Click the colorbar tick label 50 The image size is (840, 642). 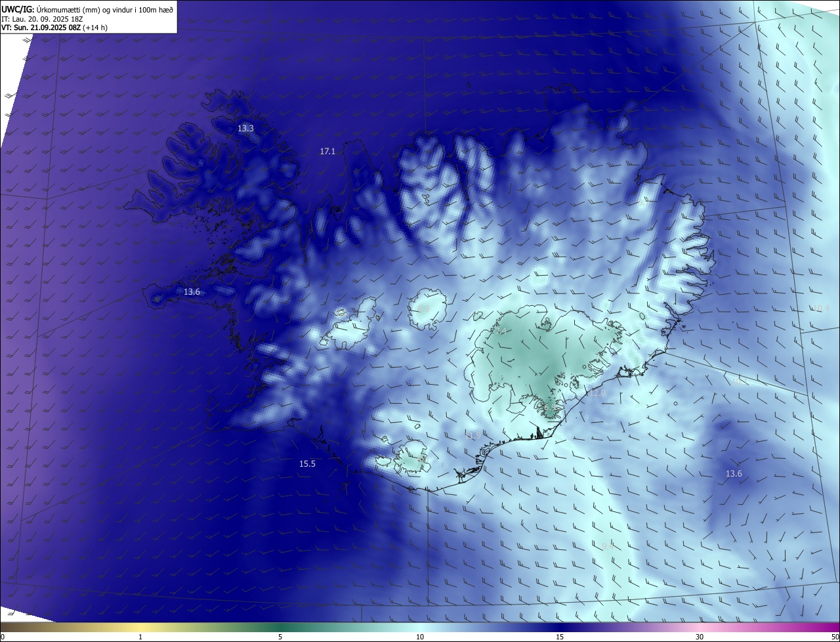pos(835,637)
